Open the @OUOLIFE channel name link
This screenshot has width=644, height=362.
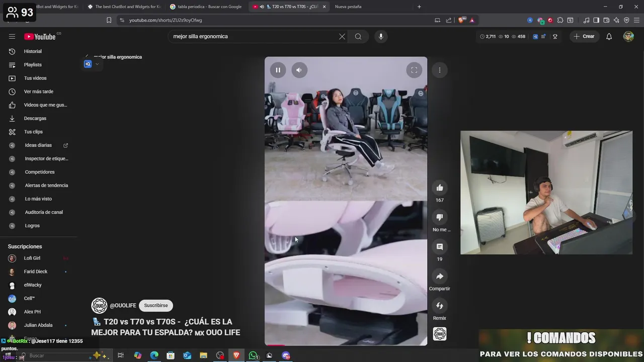(x=123, y=306)
